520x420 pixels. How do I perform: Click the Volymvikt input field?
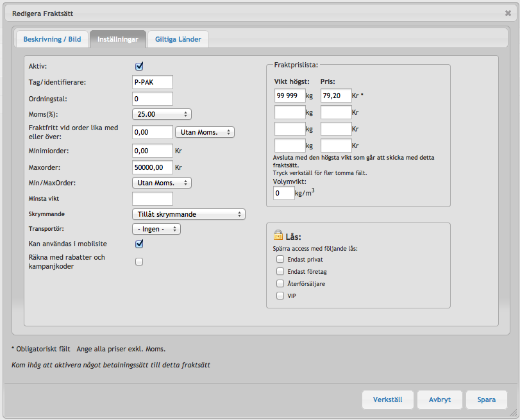pyautogui.click(x=284, y=193)
